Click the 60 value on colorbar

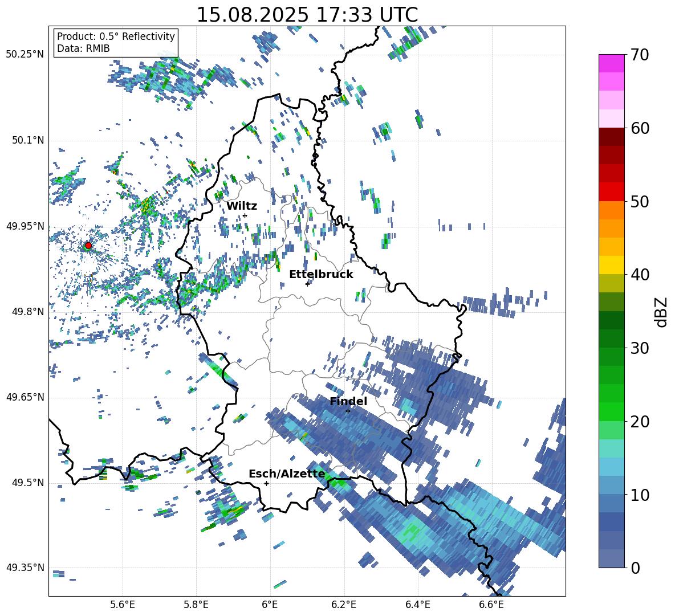pos(639,128)
